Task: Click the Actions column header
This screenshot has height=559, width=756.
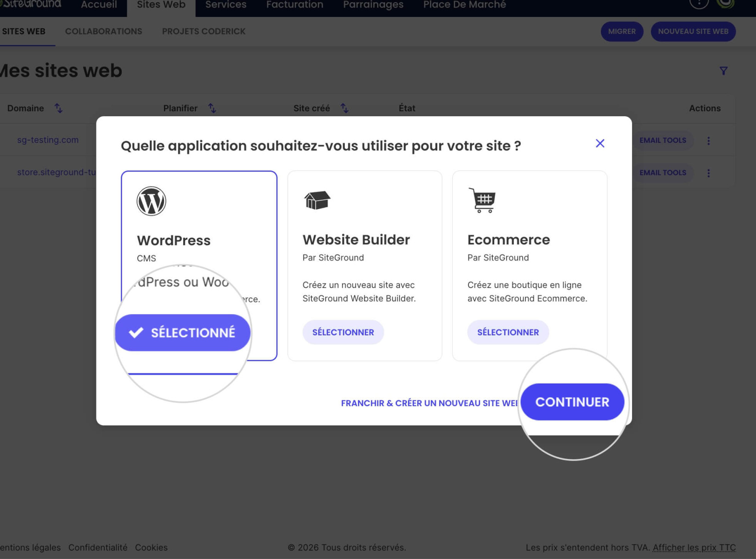Action: click(x=705, y=108)
